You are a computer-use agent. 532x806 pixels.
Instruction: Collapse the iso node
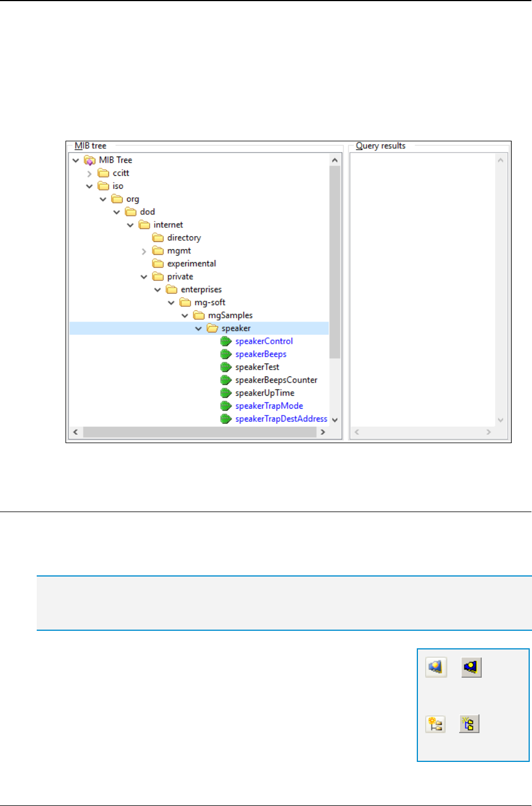(x=89, y=186)
